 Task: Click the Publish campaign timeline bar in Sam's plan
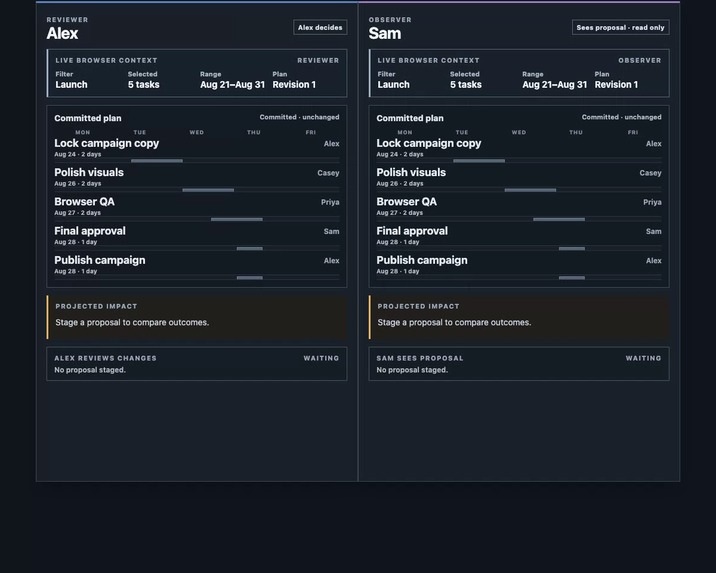click(x=572, y=278)
